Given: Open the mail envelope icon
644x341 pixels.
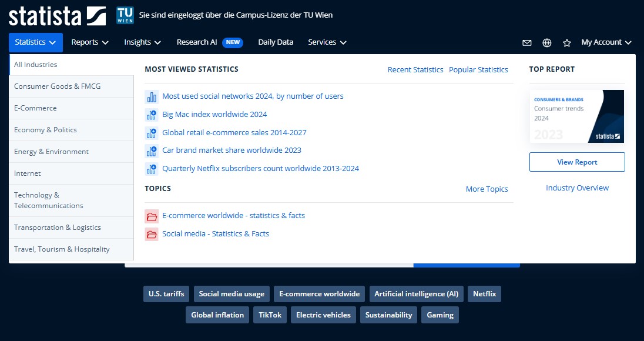Looking at the screenshot, I should (x=527, y=43).
